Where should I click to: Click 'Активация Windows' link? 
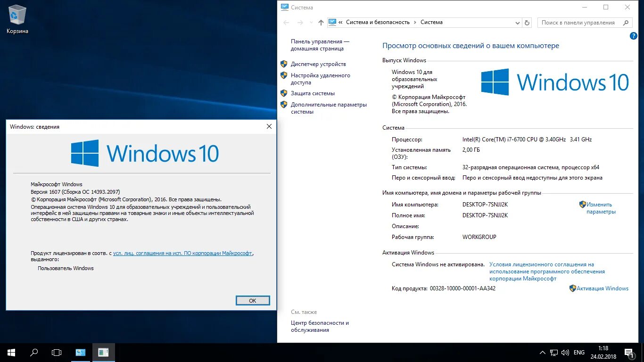[603, 288]
